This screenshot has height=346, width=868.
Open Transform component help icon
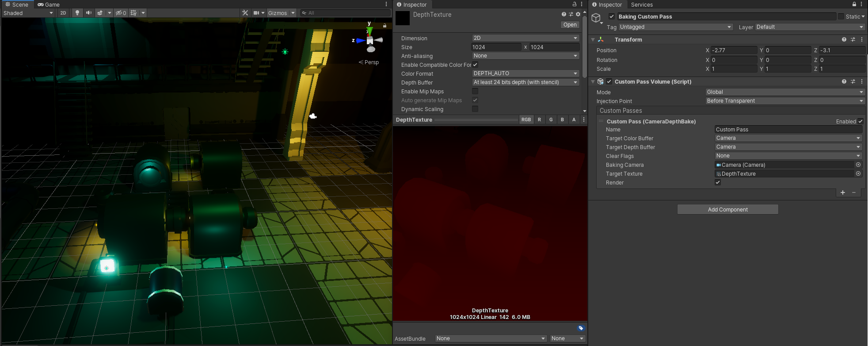click(844, 39)
